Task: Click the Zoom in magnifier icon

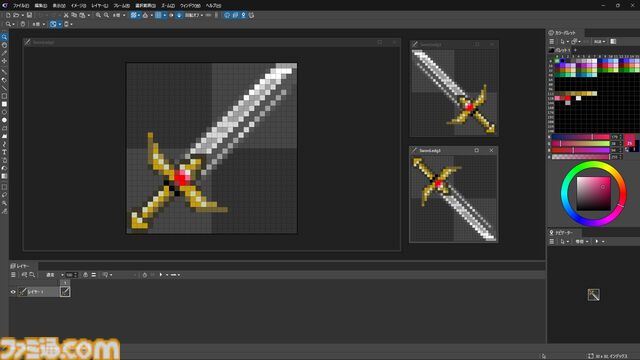Action: tap(98, 15)
